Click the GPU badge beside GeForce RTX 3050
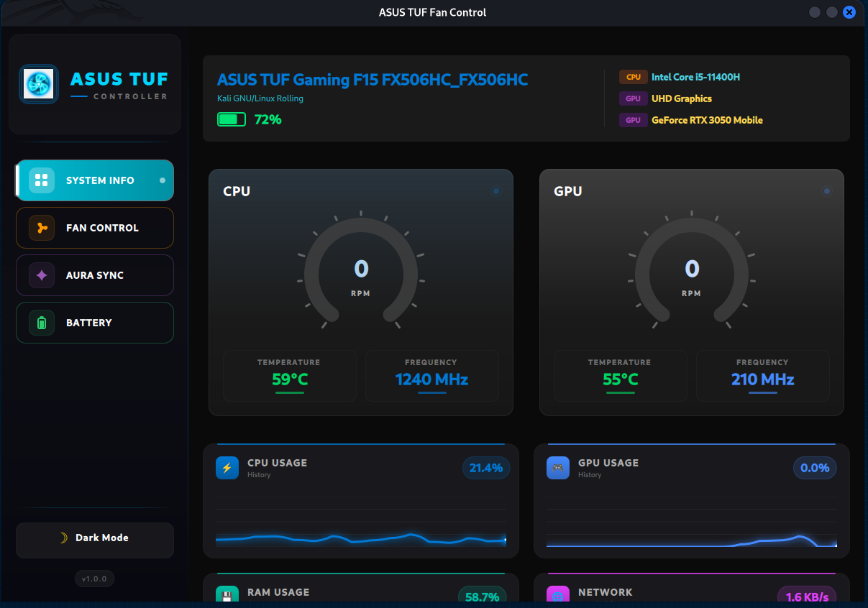Viewport: 868px width, 608px height. point(634,120)
